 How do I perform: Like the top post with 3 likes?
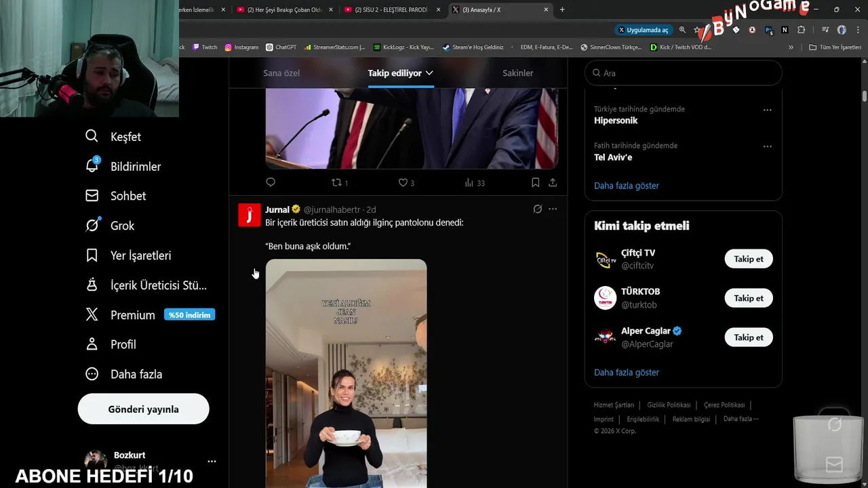(406, 182)
